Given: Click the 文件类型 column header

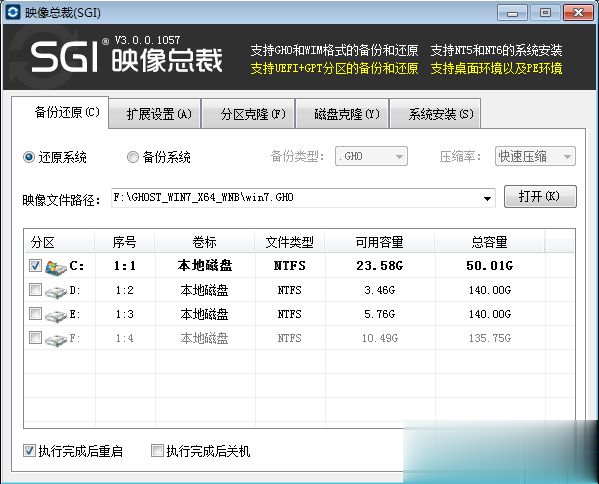Looking at the screenshot, I should click(290, 242).
